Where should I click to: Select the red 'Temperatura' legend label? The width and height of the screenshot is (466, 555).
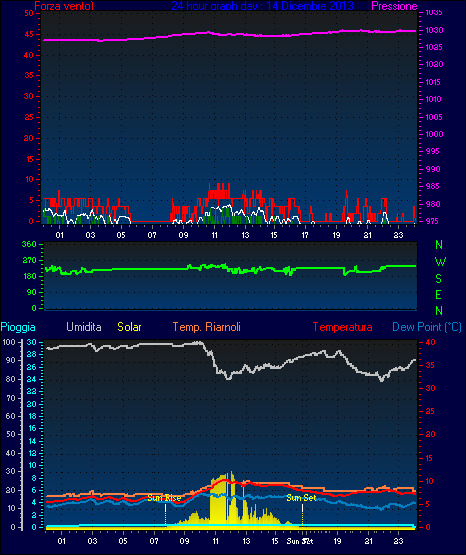click(x=343, y=327)
